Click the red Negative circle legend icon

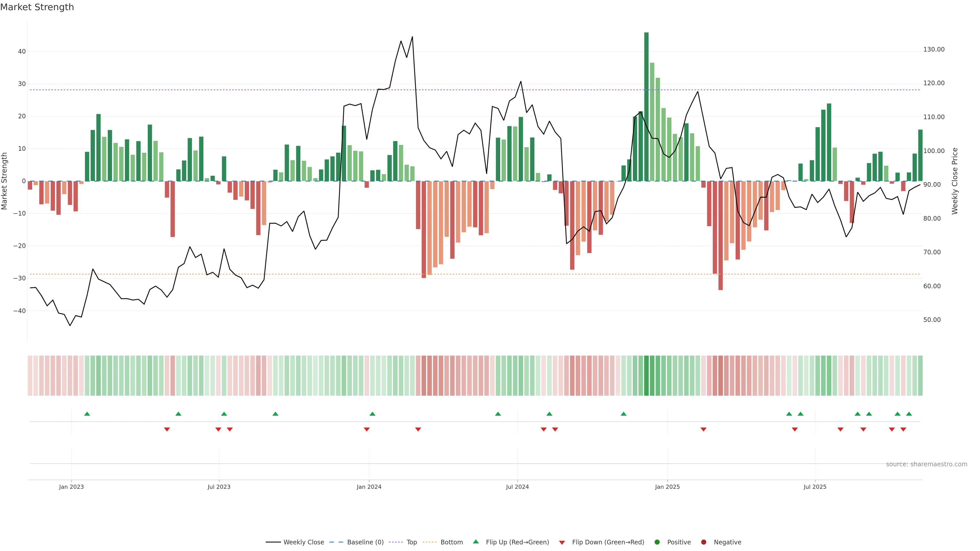click(703, 542)
